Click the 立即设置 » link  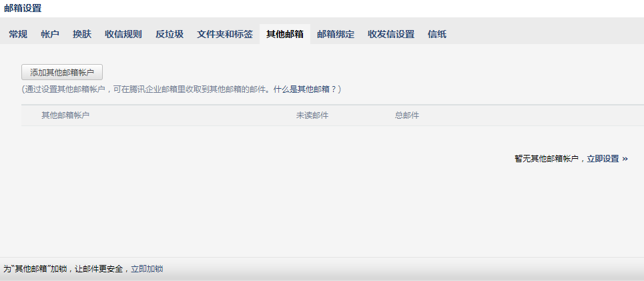(607, 159)
